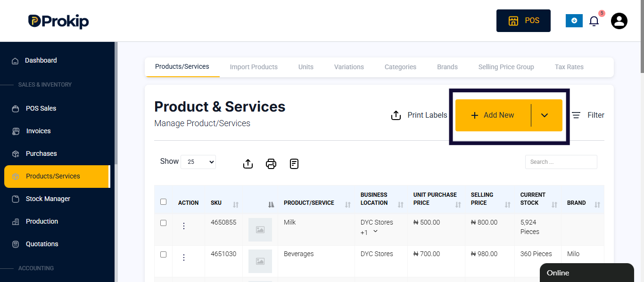644x282 pixels.
Task: Click the document icon next to printer
Action: click(x=294, y=164)
